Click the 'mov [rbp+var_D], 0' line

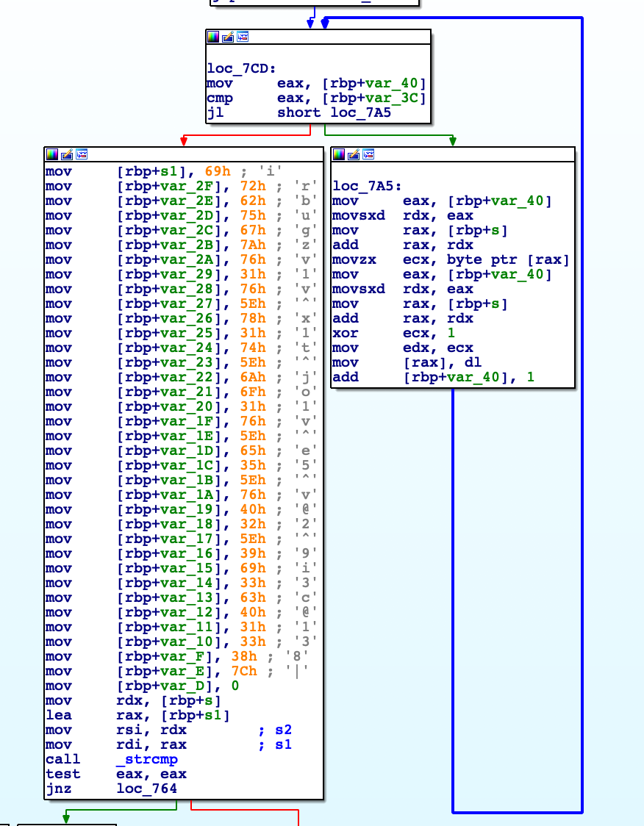click(143, 686)
